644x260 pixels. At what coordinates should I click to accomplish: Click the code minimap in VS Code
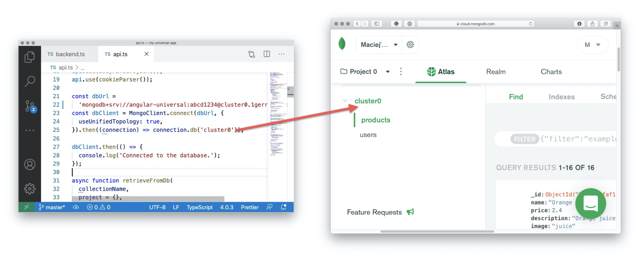pos(278,114)
